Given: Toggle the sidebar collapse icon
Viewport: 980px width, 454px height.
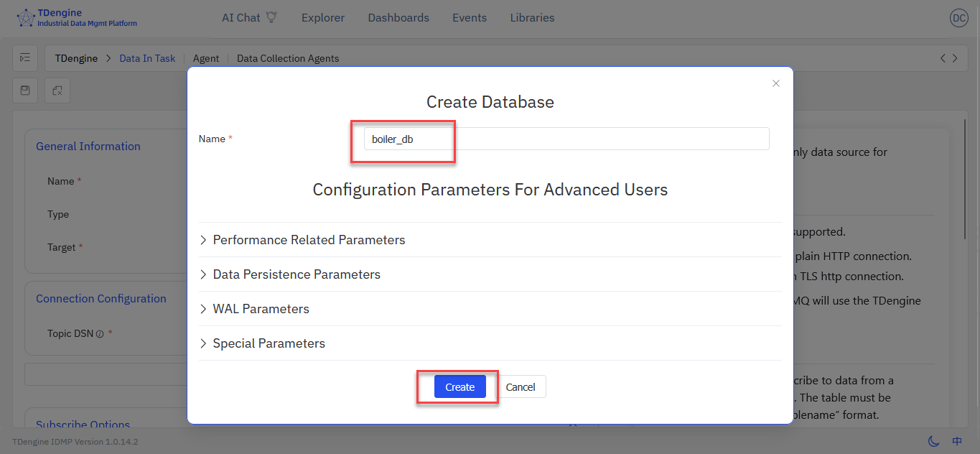Looking at the screenshot, I should 25,58.
